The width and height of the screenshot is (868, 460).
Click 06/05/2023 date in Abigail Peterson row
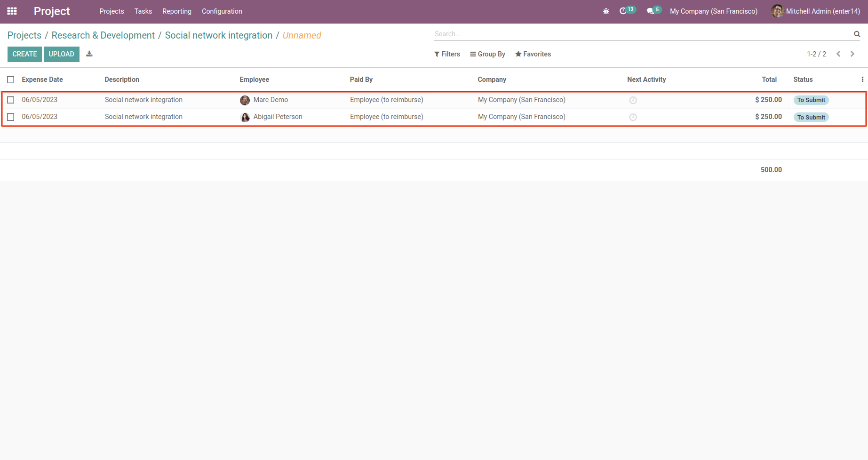(x=40, y=117)
